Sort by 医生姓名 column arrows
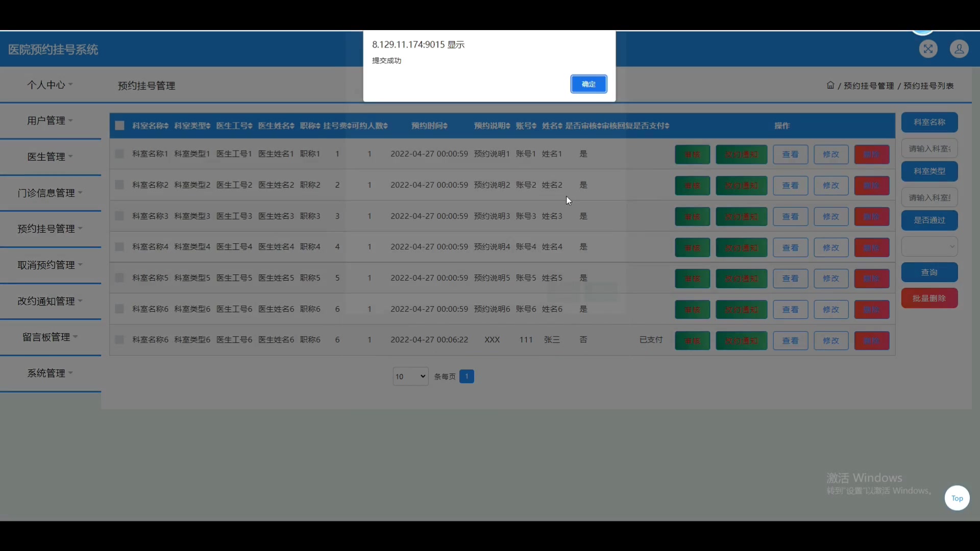Screen dimensions: 980x551 point(292,126)
